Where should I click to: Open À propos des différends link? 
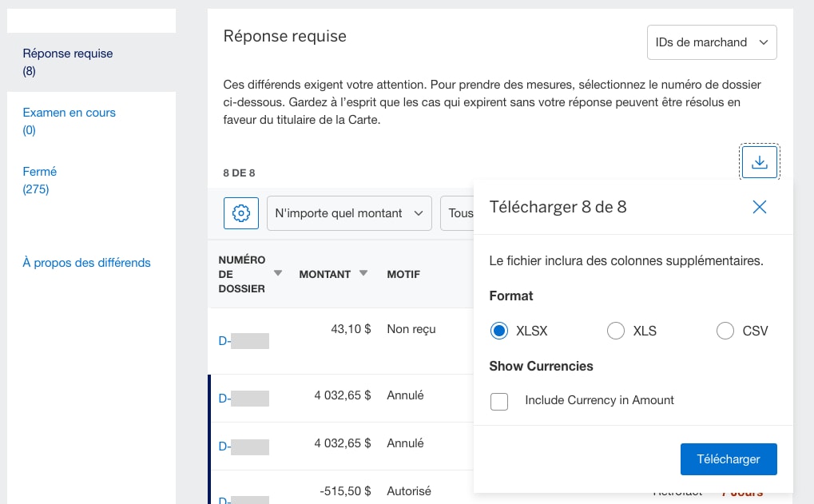(x=86, y=262)
